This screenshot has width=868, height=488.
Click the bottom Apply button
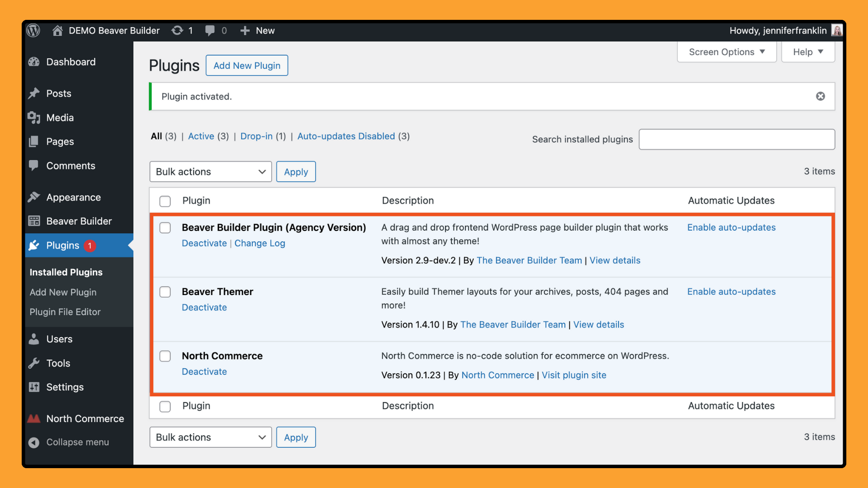pyautogui.click(x=296, y=437)
